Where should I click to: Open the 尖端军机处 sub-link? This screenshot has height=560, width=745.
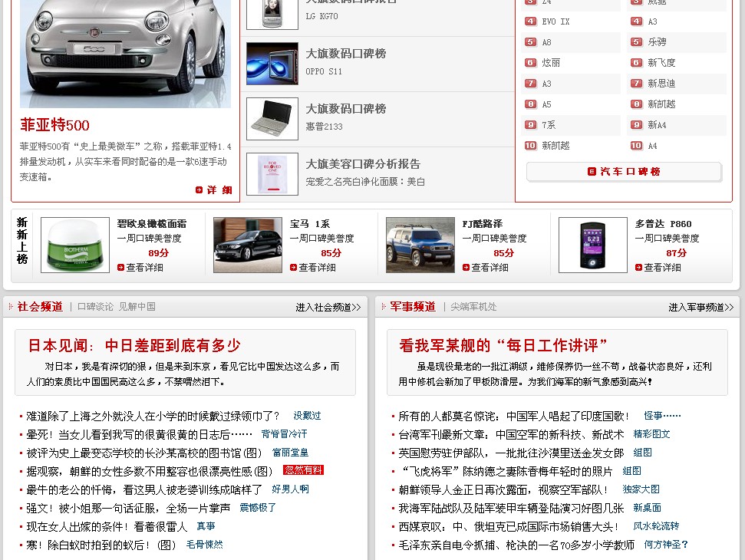(x=473, y=307)
